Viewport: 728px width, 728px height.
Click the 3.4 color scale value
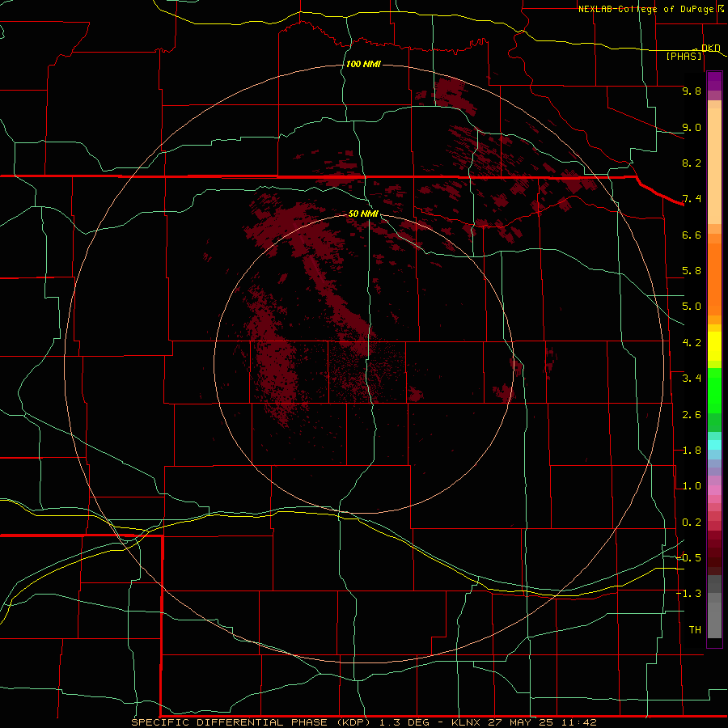tap(692, 379)
